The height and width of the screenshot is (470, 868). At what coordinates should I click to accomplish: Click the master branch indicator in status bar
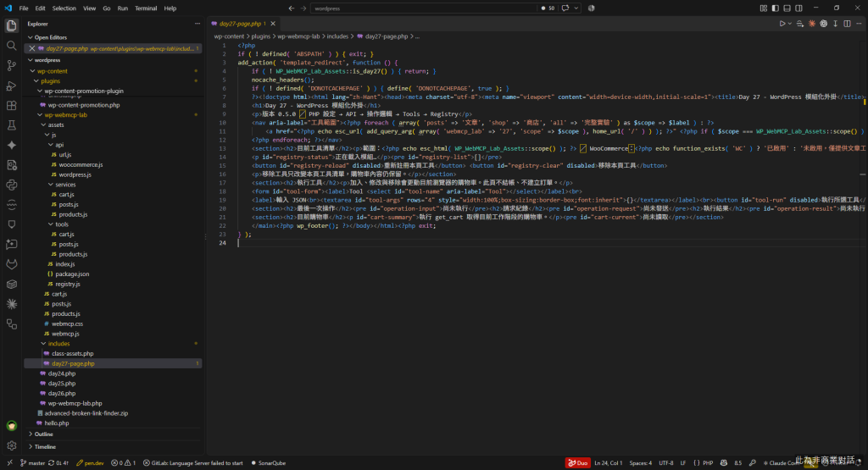pyautogui.click(x=33, y=463)
